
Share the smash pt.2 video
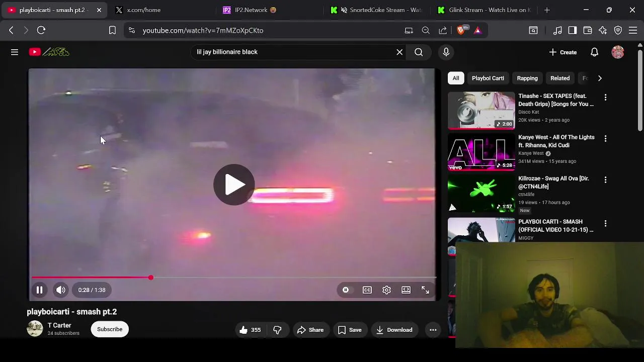coord(310,330)
